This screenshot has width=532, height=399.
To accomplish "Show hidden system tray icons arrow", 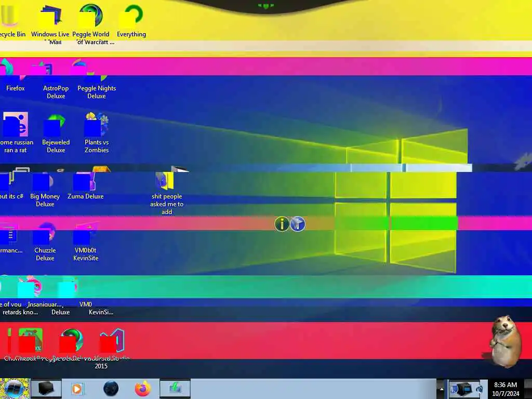I will 442,389.
